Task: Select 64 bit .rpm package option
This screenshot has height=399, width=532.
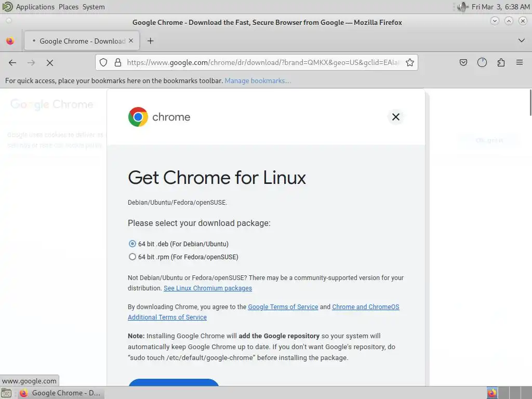Action: click(132, 257)
